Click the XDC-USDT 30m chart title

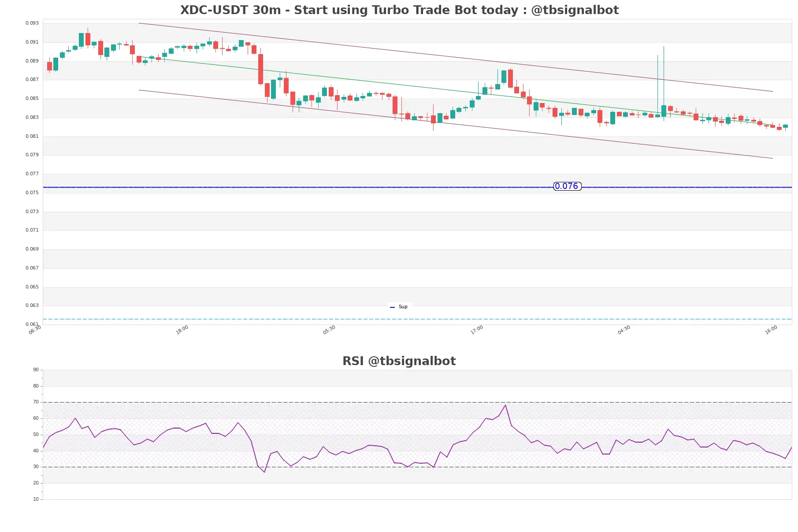[399, 10]
